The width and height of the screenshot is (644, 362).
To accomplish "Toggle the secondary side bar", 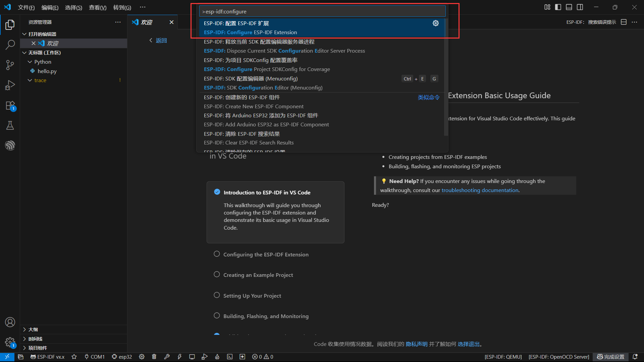I will [x=580, y=7].
